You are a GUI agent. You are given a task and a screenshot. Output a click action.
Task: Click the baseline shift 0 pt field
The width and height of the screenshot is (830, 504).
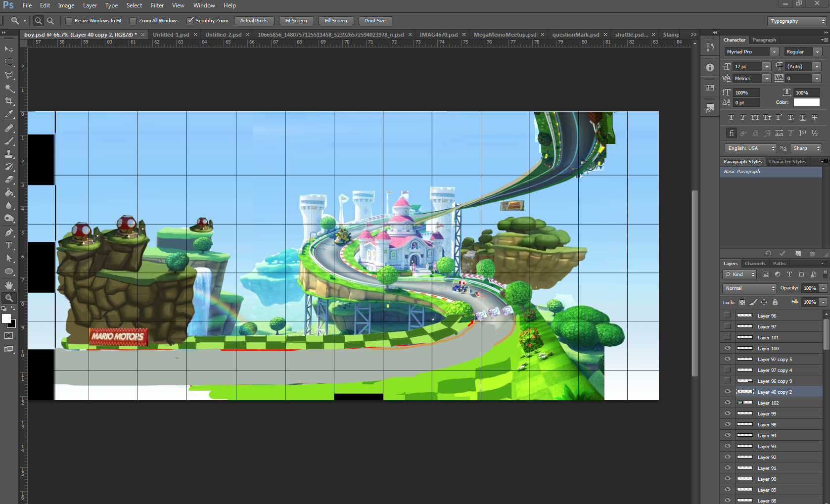click(x=746, y=103)
